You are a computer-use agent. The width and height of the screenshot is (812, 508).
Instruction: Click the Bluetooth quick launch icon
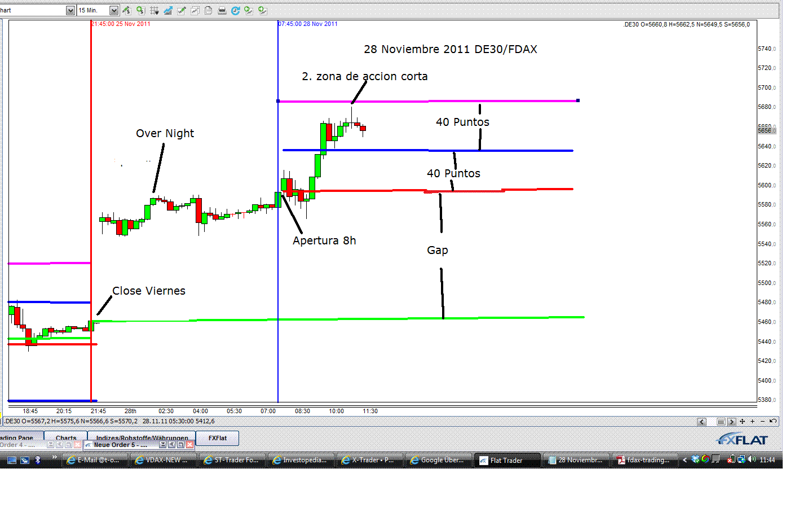pyautogui.click(x=38, y=460)
